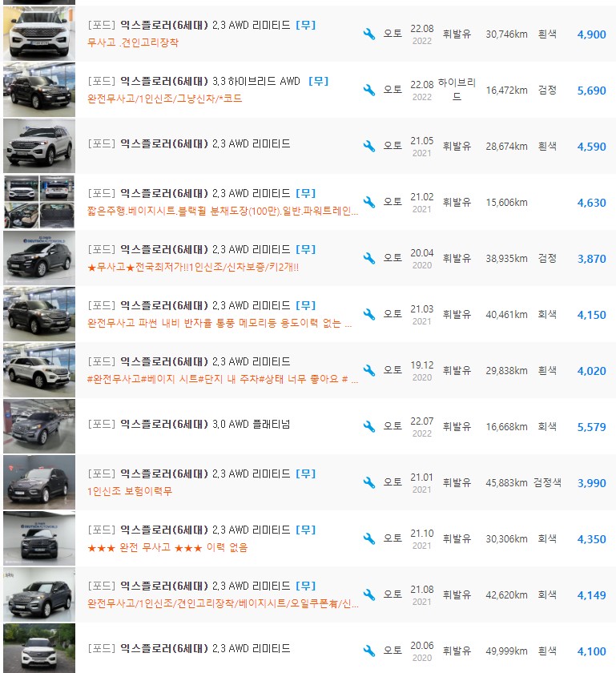Click price 4,350
Screen dimensions: 616x673
591,539
